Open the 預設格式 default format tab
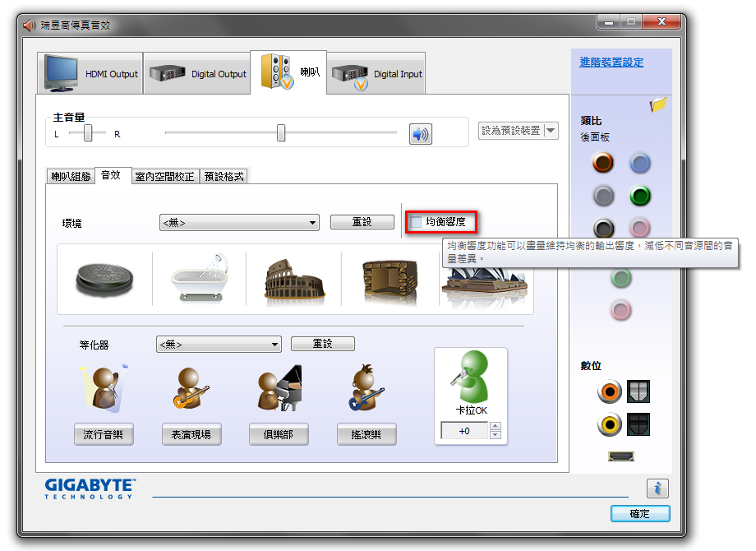This screenshot has height=551, width=756. [224, 177]
